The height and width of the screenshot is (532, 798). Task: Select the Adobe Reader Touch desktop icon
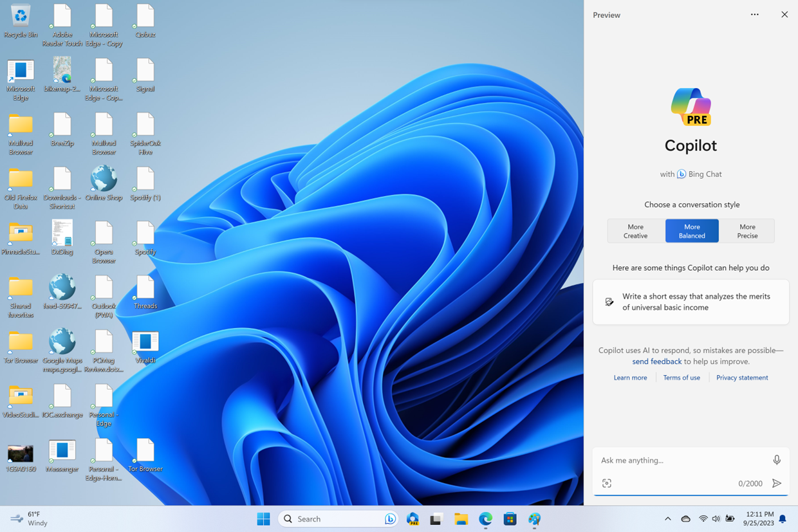62,25
